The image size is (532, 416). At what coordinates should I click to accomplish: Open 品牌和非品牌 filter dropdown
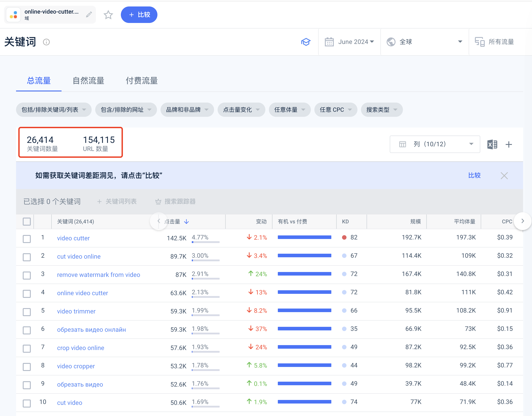187,110
